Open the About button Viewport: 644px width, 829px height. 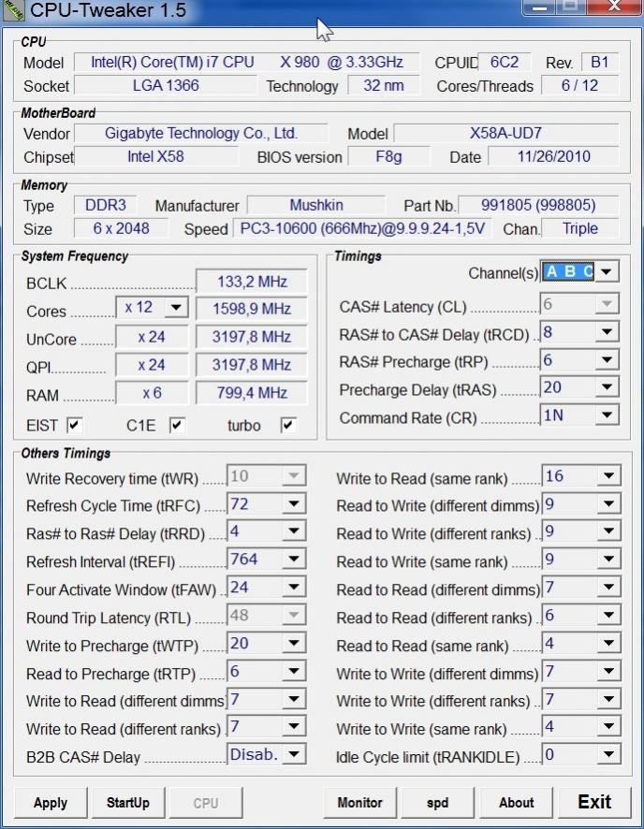tap(516, 803)
